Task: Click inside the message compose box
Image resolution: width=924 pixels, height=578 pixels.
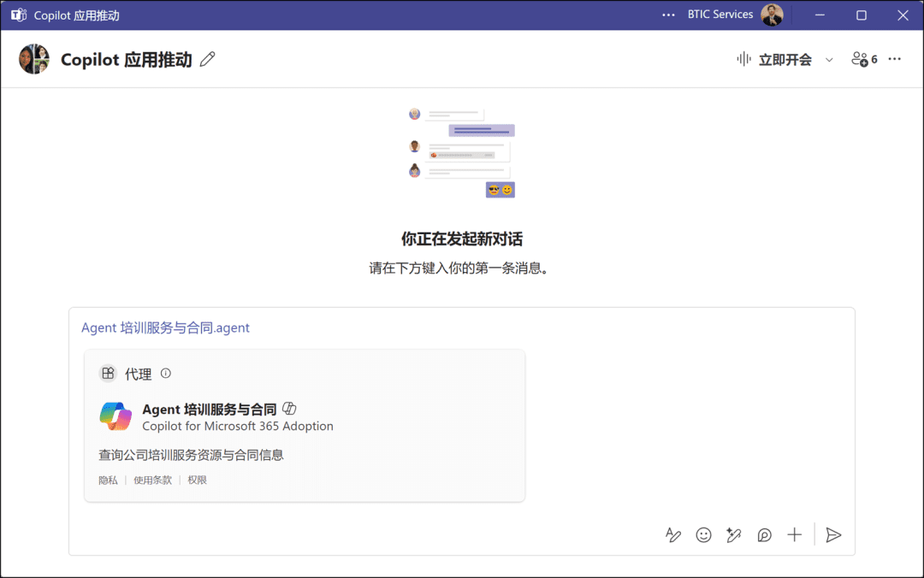Action: [461, 431]
